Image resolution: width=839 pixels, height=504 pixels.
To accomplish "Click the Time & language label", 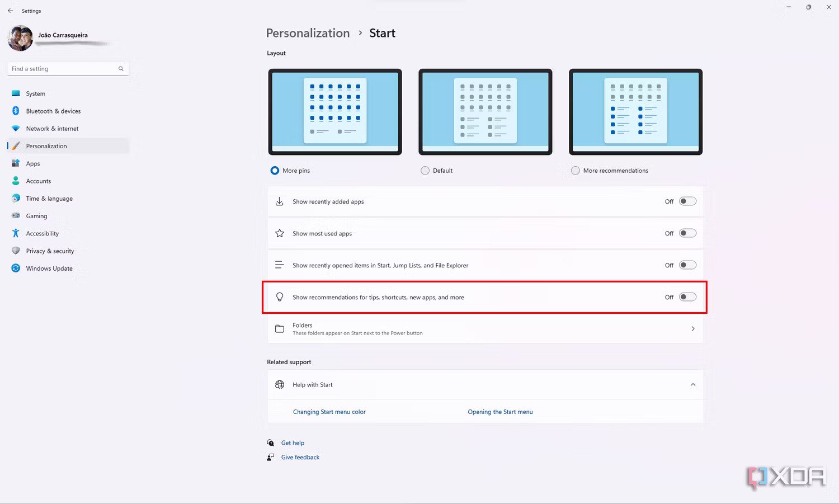I will (49, 198).
